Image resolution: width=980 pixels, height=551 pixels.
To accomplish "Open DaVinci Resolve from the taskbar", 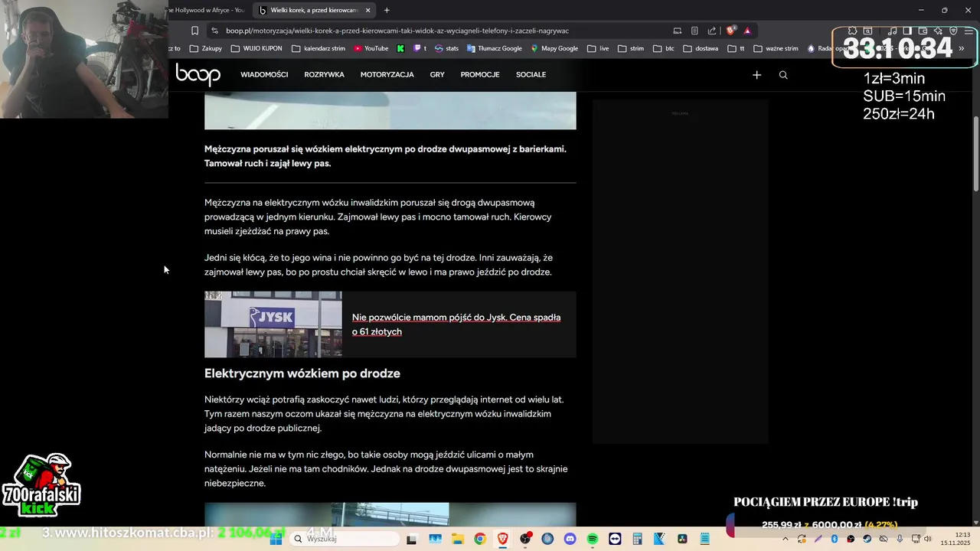I will point(682,539).
